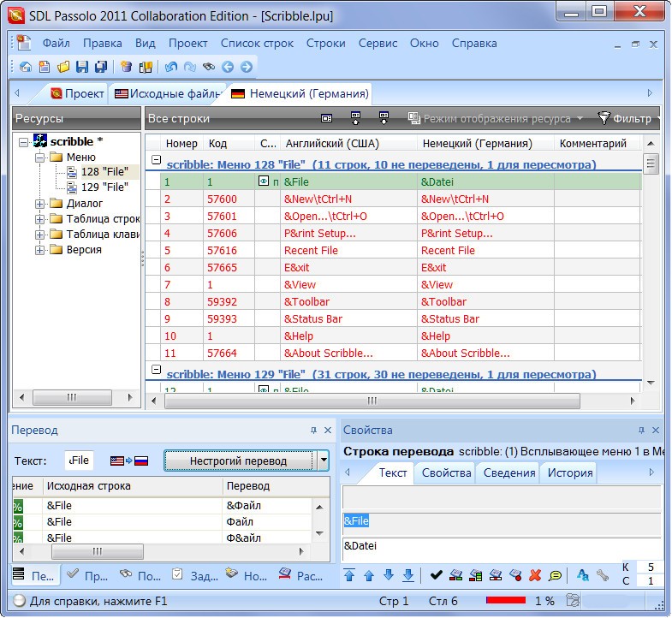Go to the next string with the down arrow
The width and height of the screenshot is (672, 618).
point(389,575)
